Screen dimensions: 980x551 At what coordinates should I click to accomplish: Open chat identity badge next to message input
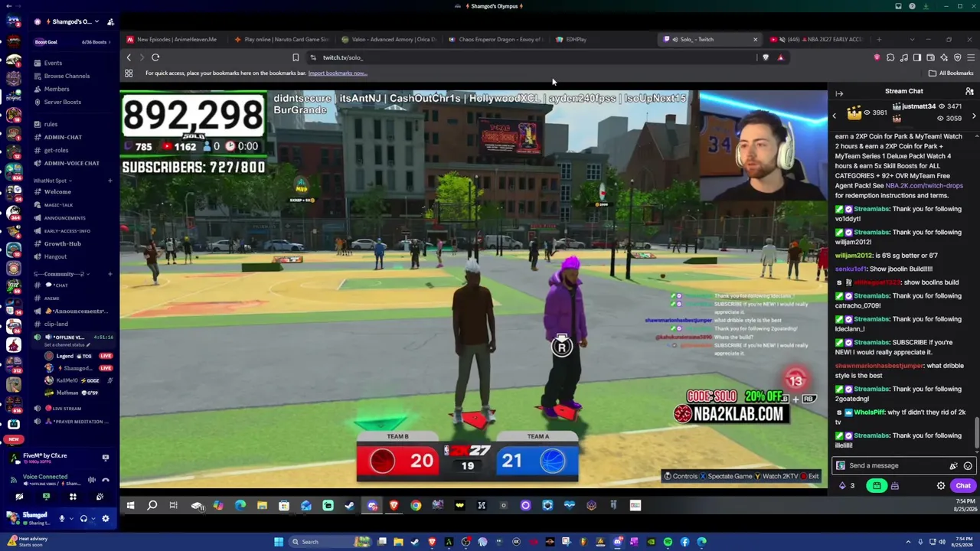coord(841,465)
